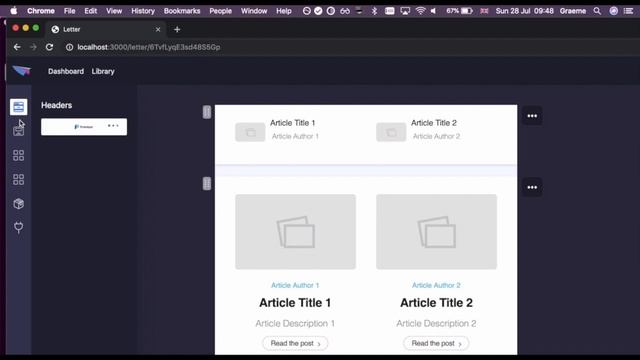Select Article Description 1 text
640x360 pixels.
[x=295, y=323]
